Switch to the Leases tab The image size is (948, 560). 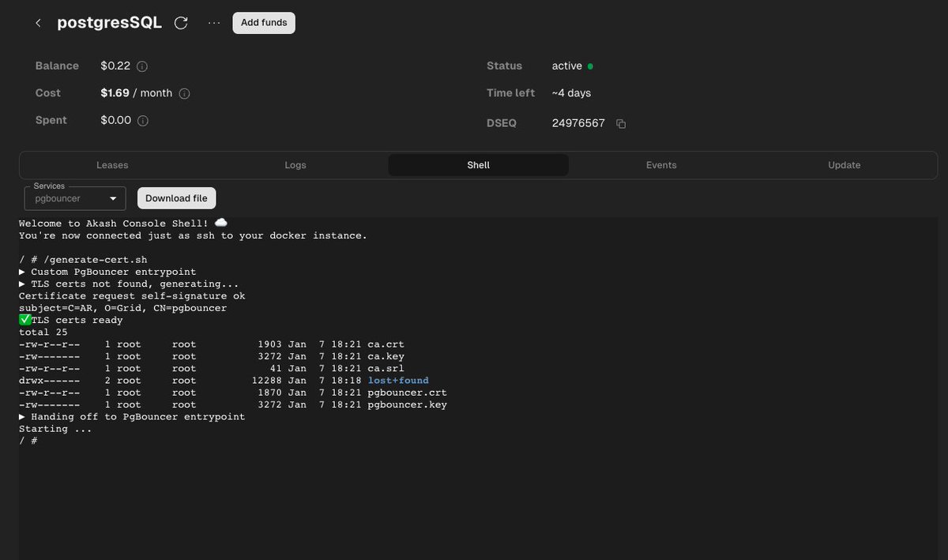tap(112, 165)
